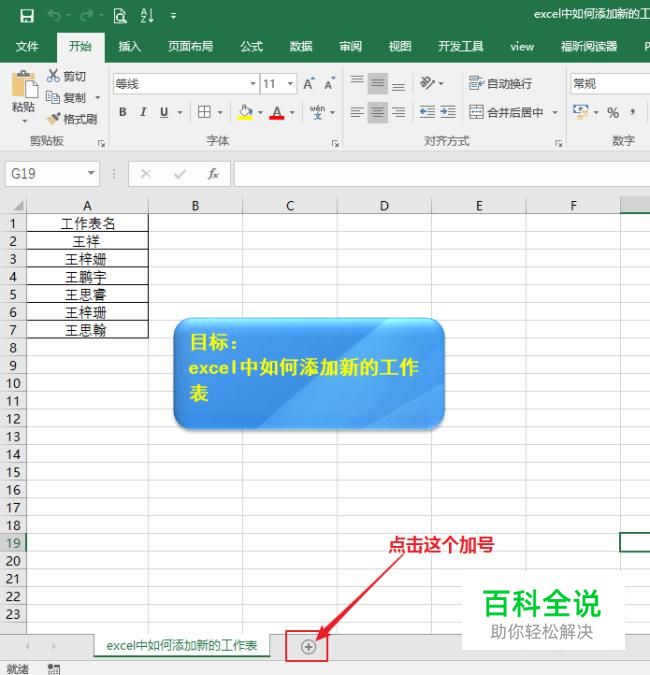Viewport: 650px width, 675px height.
Task: Switch to the 页面布局 (Page Layout) tab
Action: 190,46
